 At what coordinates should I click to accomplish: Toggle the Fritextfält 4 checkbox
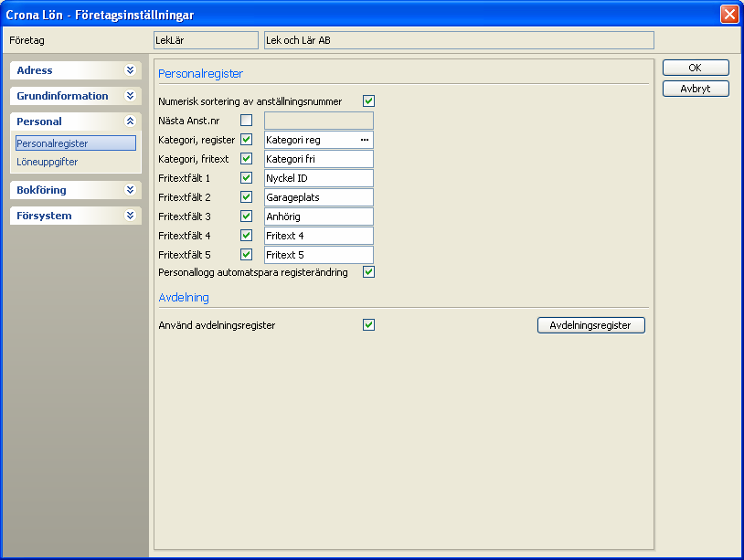tap(246, 235)
